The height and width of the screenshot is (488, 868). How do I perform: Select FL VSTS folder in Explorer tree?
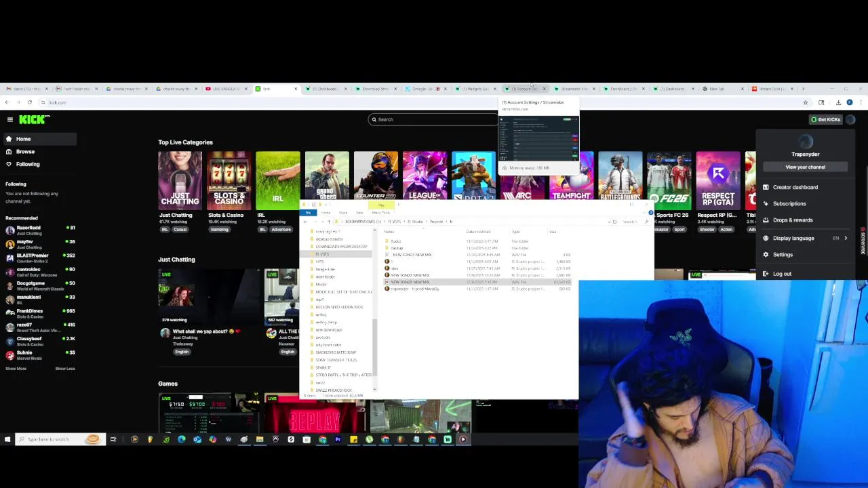point(323,254)
